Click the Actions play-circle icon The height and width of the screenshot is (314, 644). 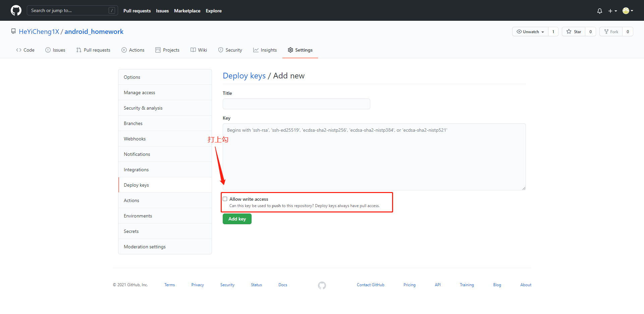124,50
